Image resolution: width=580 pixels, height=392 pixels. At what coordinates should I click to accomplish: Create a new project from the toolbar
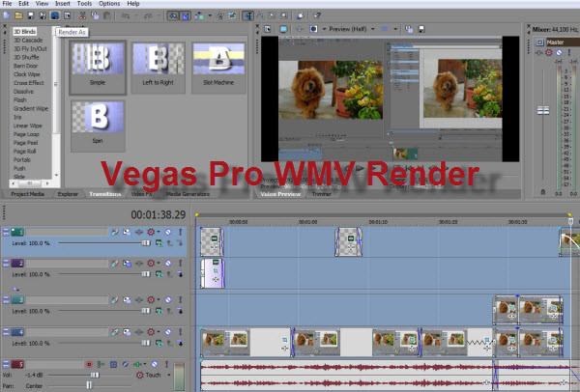(x=7, y=15)
